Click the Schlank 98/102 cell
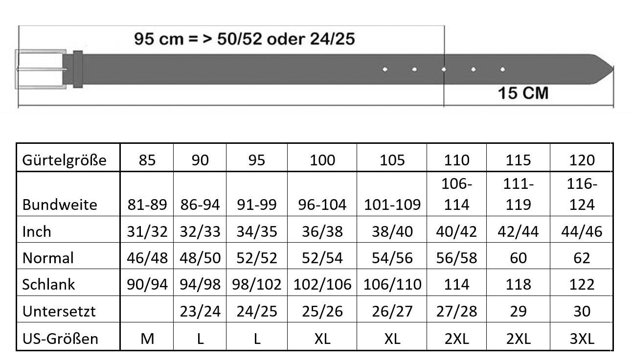The image size is (633, 364). point(256,284)
